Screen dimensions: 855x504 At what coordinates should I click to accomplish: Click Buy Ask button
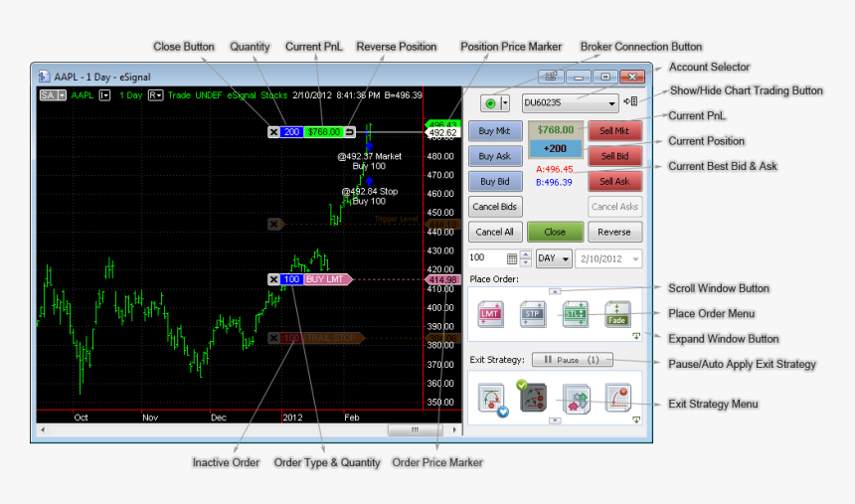tap(494, 156)
